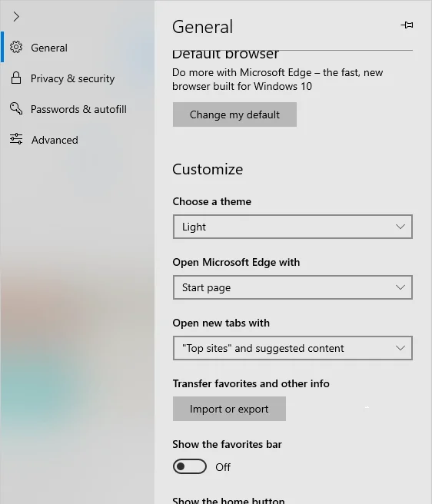The image size is (432, 504).
Task: Open the General settings section
Action: click(77, 48)
